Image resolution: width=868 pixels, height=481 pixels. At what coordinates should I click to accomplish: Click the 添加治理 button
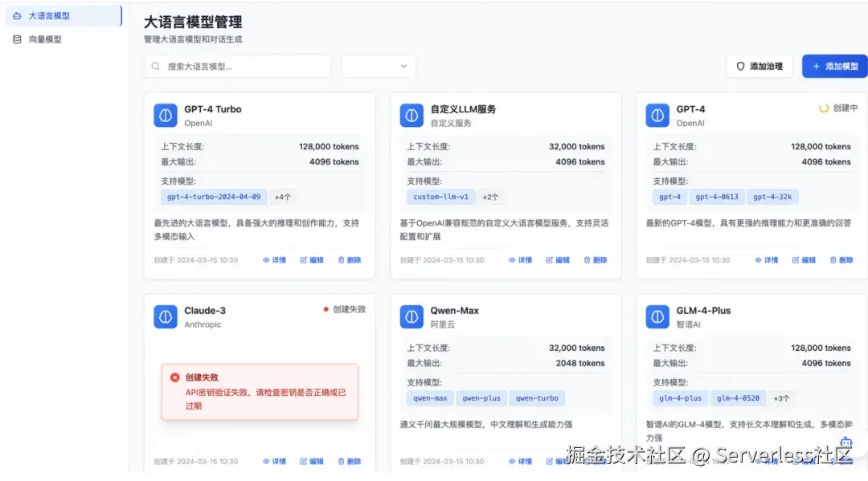[x=759, y=67]
